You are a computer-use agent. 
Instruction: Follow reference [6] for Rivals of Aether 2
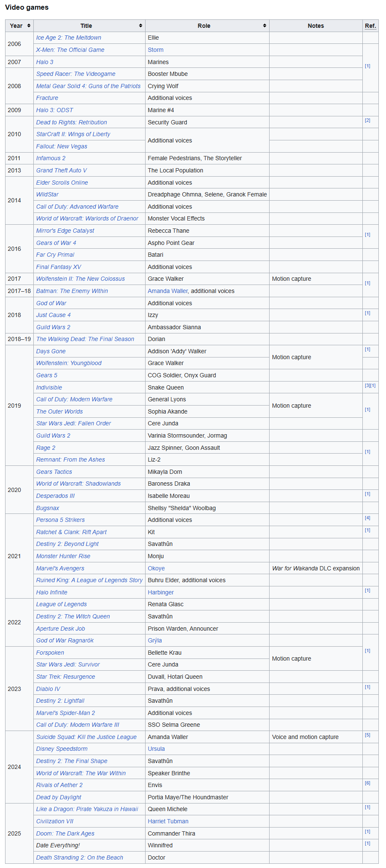(x=367, y=783)
